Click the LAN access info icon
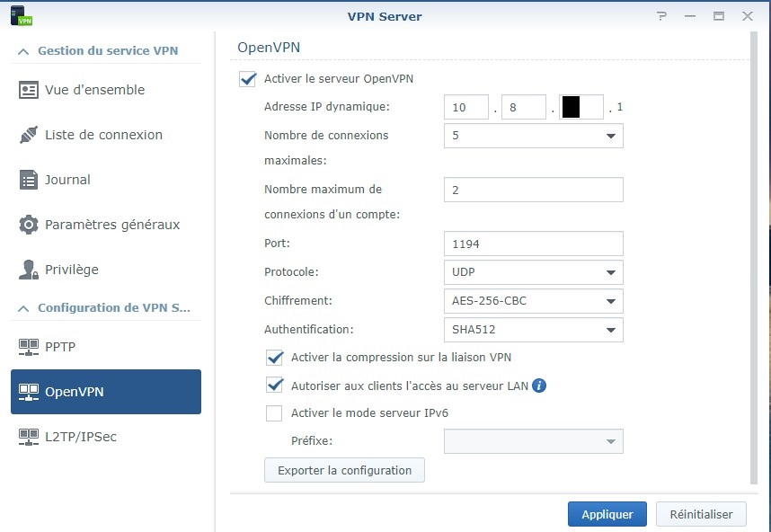771x532 pixels. [x=539, y=386]
